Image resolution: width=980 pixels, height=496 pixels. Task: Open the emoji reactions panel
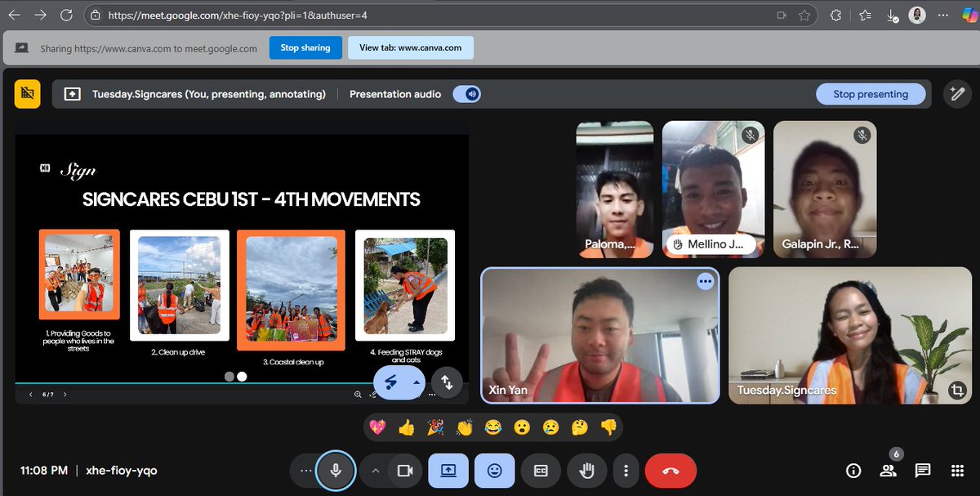tap(495, 471)
